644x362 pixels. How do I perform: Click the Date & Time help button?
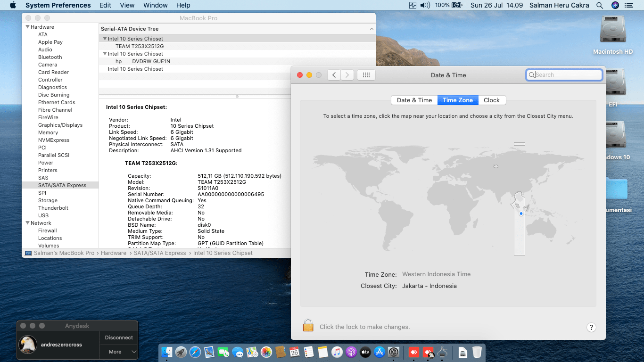[x=591, y=327]
